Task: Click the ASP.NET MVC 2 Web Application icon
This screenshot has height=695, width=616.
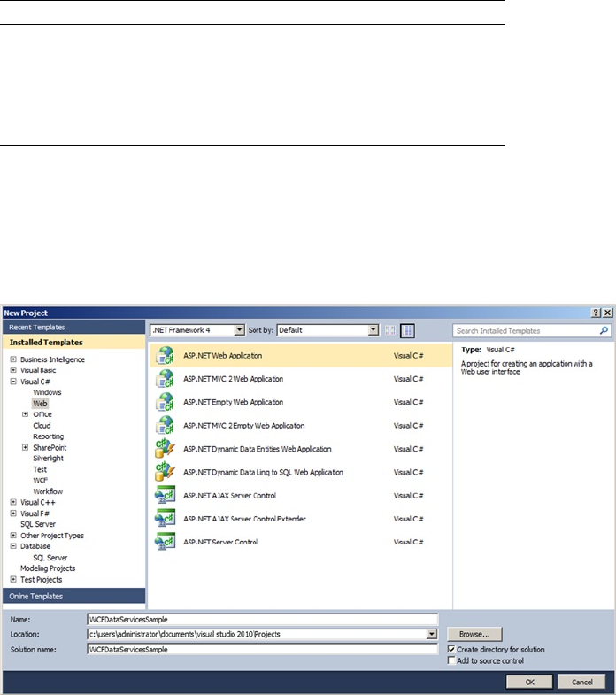Action: coord(165,379)
